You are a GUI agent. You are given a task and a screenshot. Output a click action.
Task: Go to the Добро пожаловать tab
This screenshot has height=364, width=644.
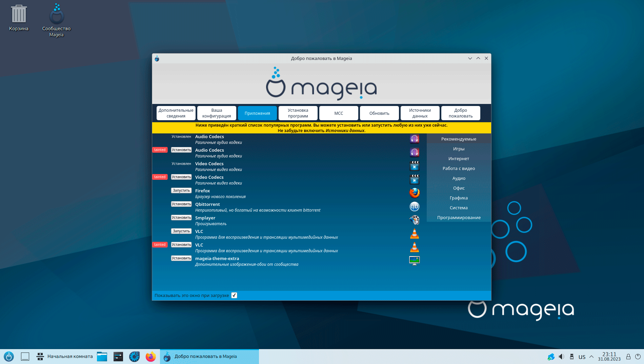461,113
